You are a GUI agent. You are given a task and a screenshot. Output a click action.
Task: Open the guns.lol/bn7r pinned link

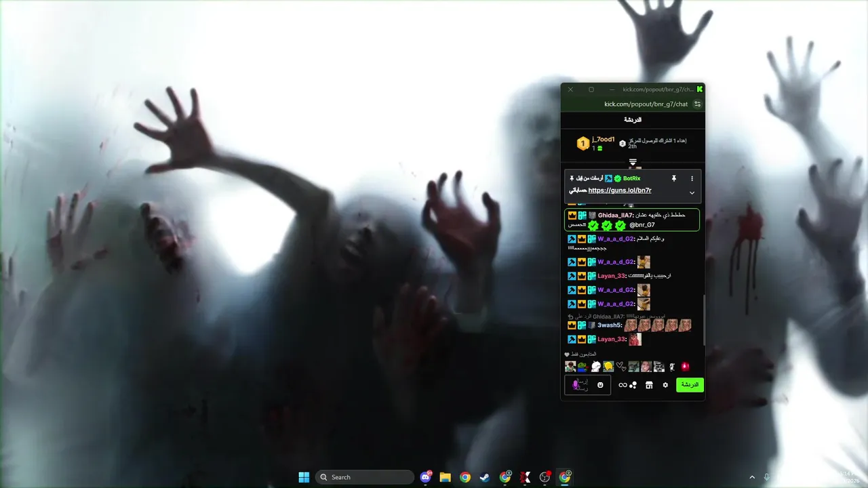[x=620, y=190]
